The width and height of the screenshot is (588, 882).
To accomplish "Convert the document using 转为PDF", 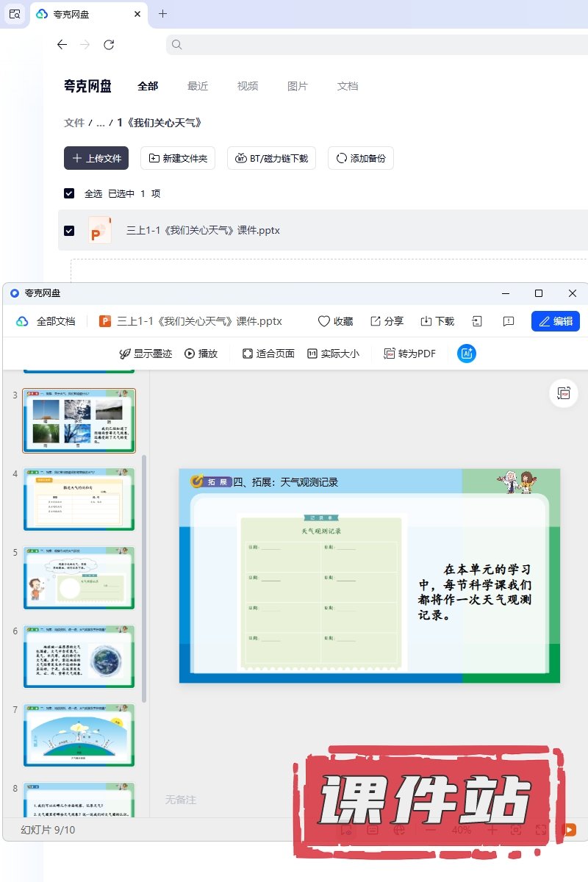I will (x=410, y=354).
